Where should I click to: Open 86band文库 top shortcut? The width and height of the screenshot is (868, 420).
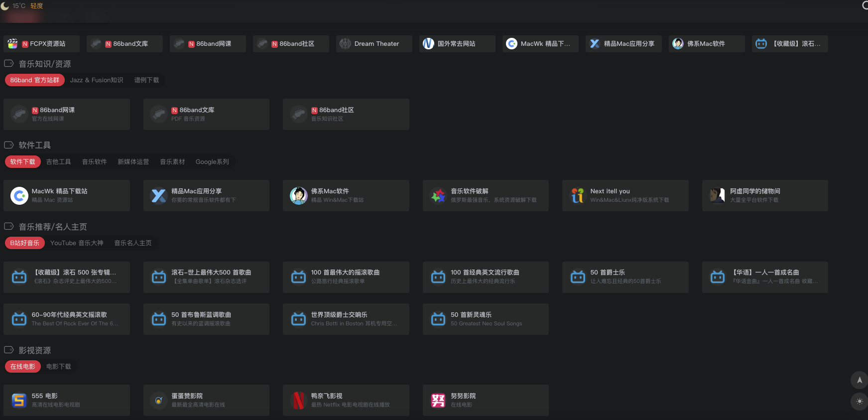point(124,44)
